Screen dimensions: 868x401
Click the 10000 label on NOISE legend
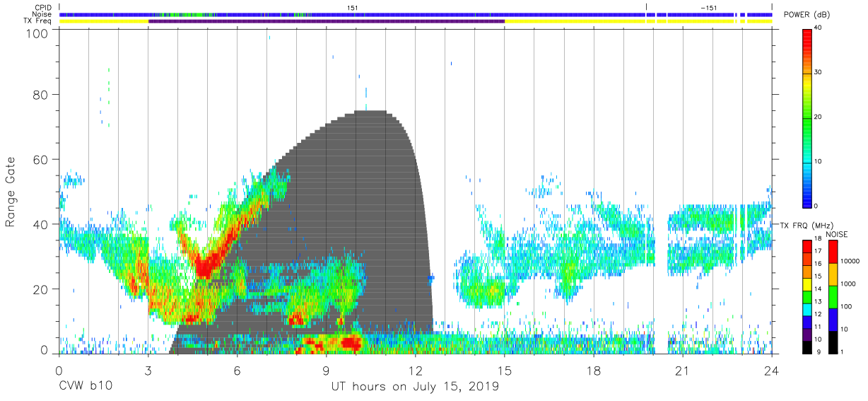pos(850,262)
